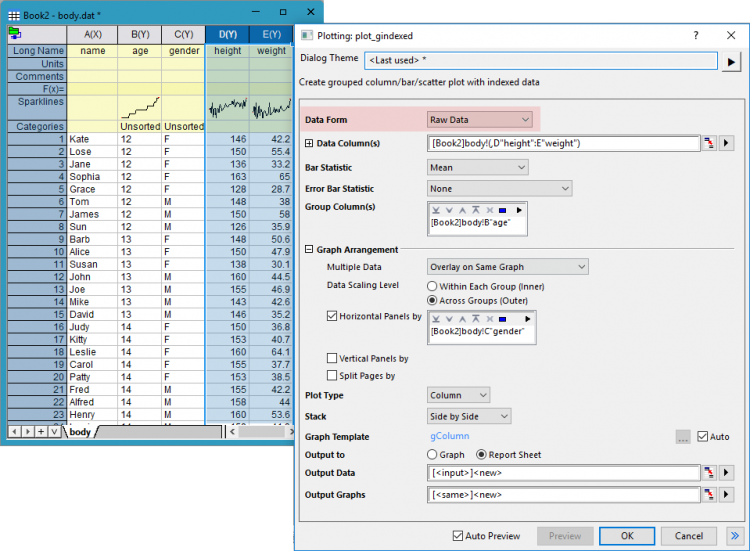Move to bottom icon in Horizontal Panels box

[436, 319]
